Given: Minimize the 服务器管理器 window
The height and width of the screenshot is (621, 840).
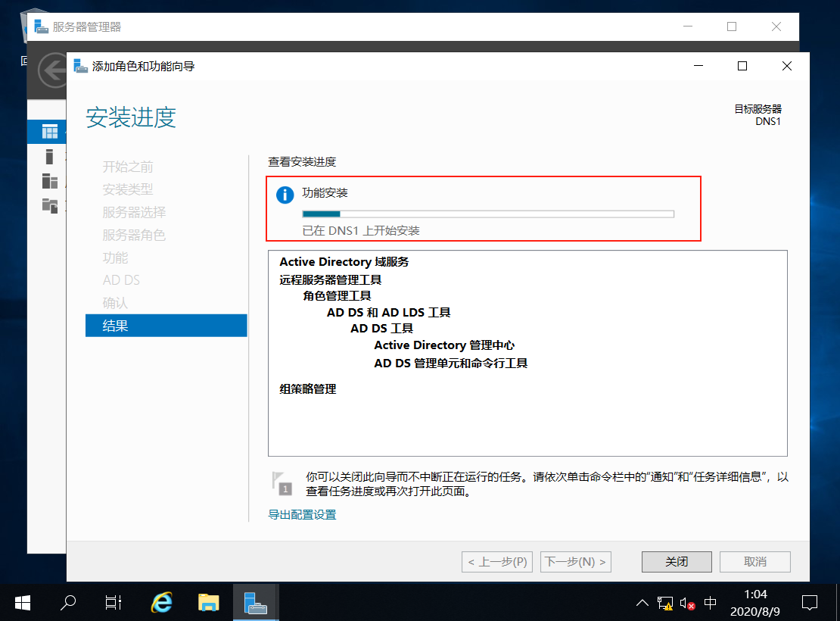Looking at the screenshot, I should 688,27.
